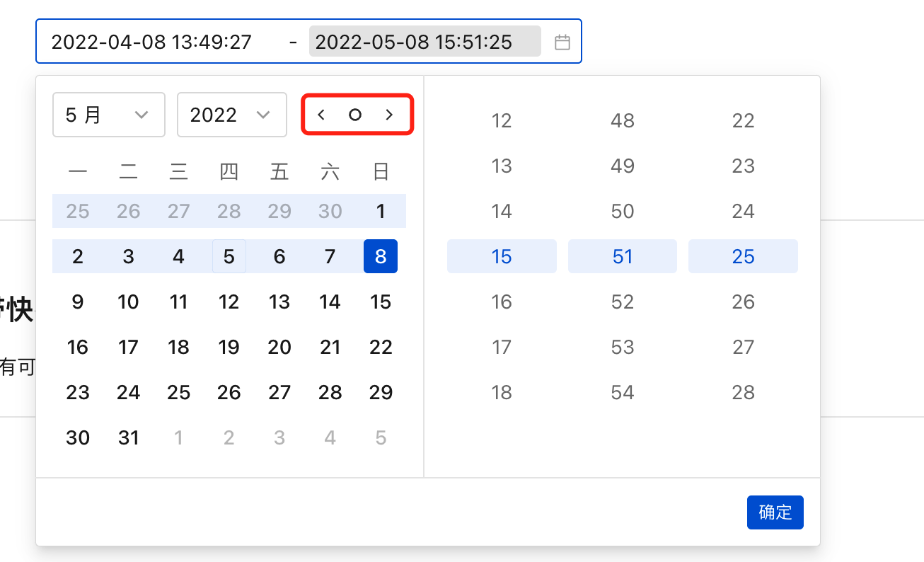The image size is (924, 562).
Task: Select hour 15 in the time column
Action: click(502, 256)
